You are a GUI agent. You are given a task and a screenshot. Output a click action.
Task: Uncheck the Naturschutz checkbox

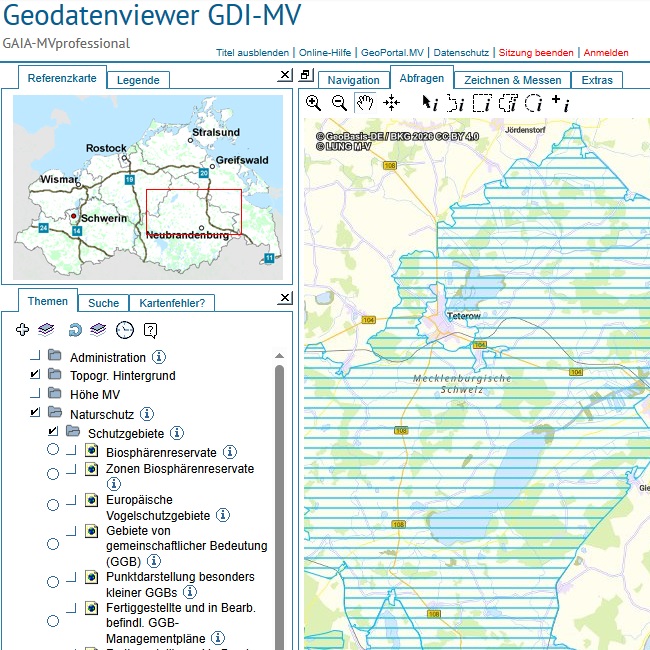pos(36,412)
